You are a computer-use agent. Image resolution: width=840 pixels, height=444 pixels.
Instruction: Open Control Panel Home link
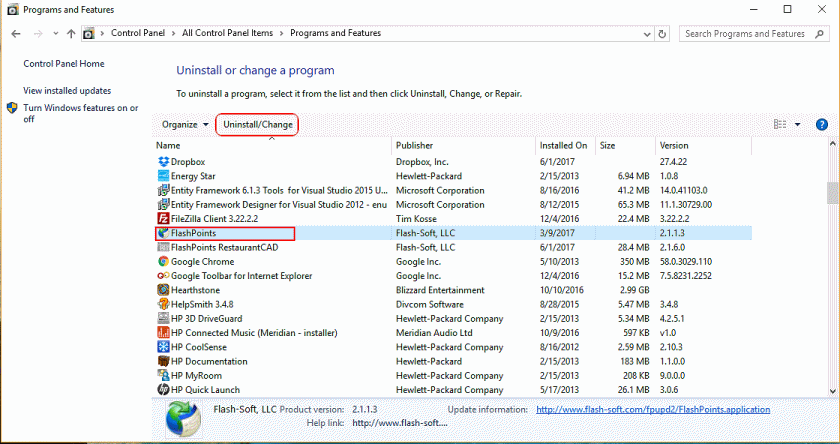pyautogui.click(x=64, y=64)
